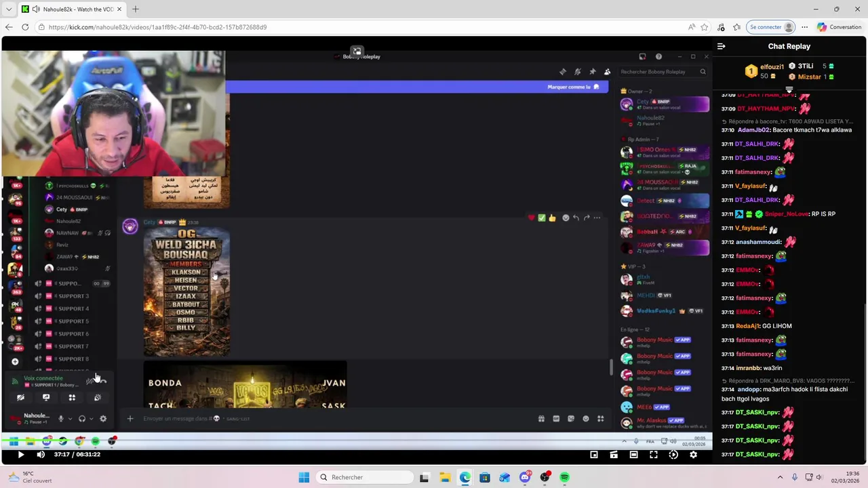Toggle the Discord member list icon

point(607,72)
